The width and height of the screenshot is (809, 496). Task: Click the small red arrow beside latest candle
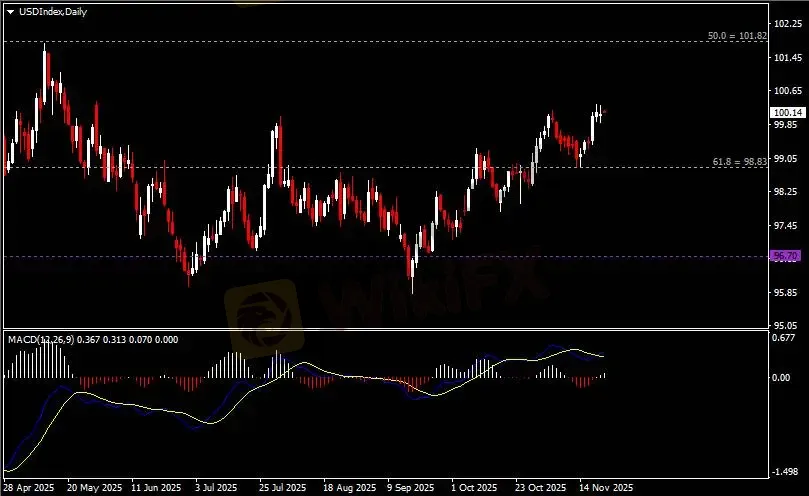click(605, 112)
